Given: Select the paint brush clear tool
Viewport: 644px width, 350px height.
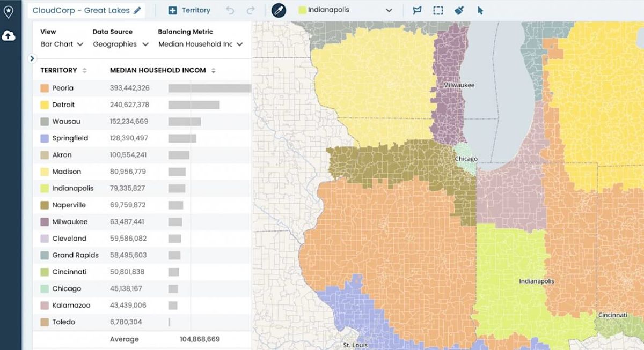Looking at the screenshot, I should [459, 10].
